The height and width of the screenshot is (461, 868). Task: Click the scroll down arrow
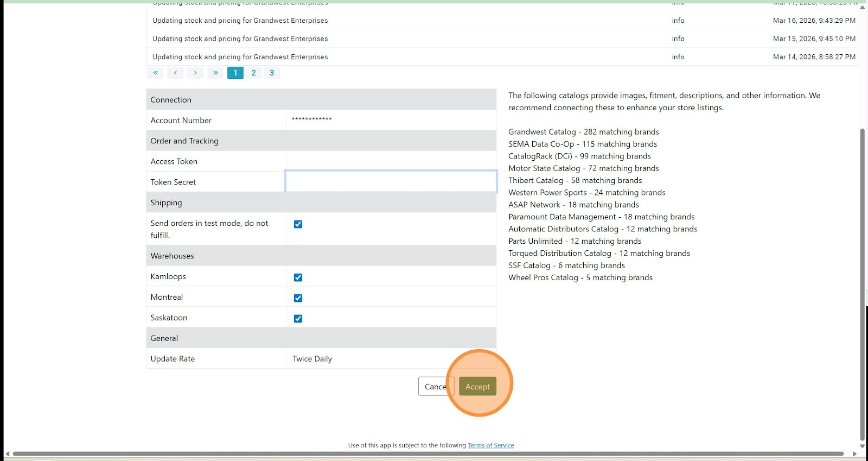863,446
